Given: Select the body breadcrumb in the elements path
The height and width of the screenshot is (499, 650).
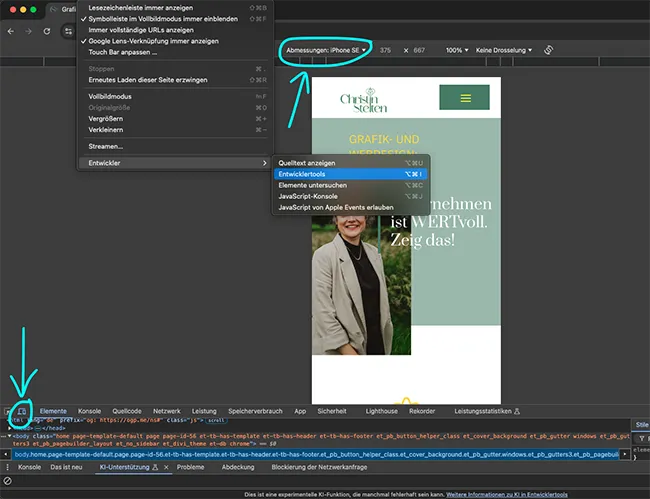Looking at the screenshot, I should point(315,455).
